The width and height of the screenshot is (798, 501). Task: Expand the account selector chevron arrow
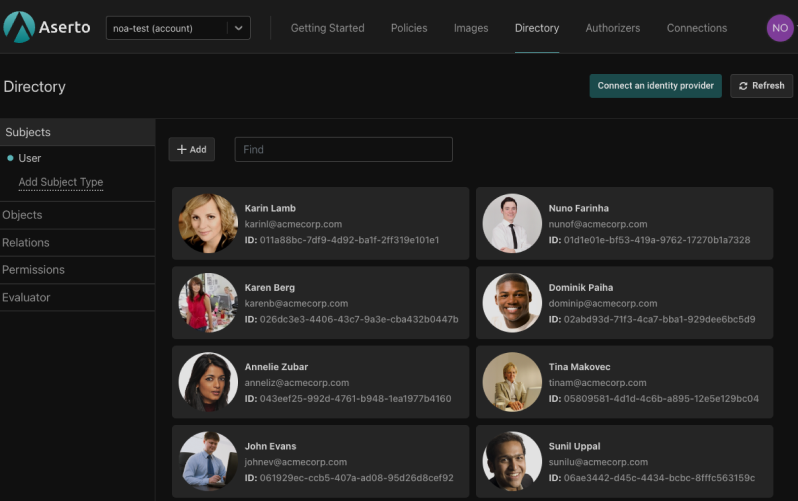[x=239, y=28]
